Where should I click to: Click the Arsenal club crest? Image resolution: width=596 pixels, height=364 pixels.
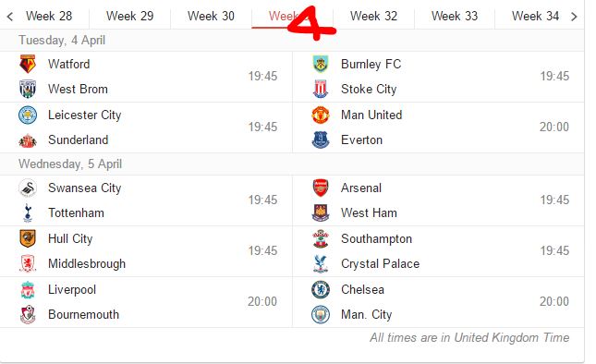[x=321, y=188]
